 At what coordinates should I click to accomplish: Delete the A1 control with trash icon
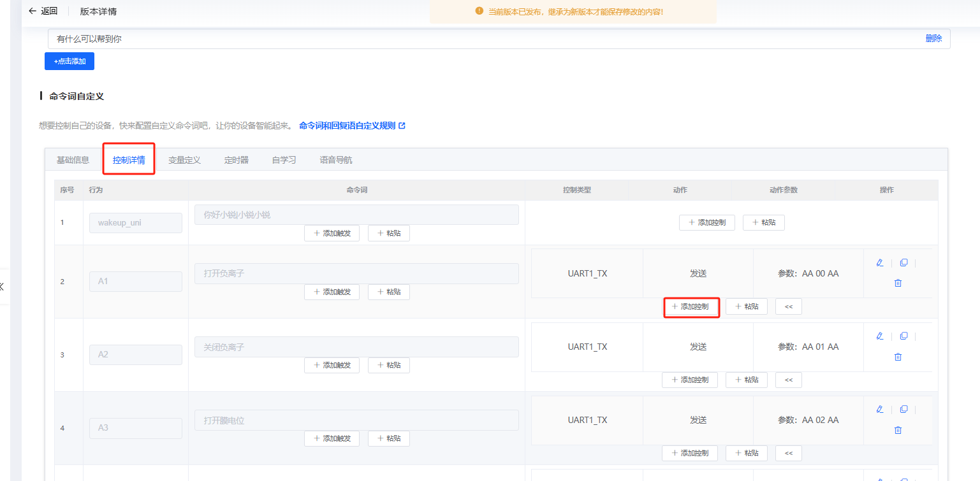tap(898, 283)
